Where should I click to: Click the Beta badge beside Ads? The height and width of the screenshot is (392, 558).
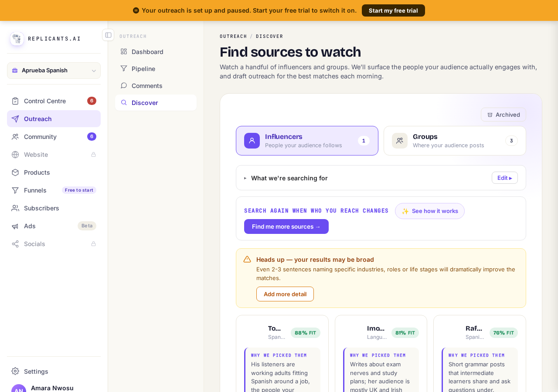point(87,226)
